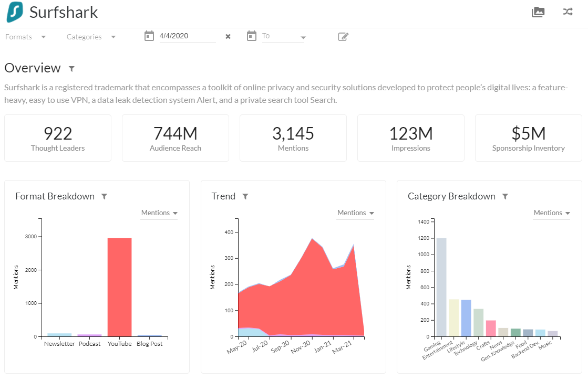The height and width of the screenshot is (391, 588).
Task: Click the Music category bar
Action: point(553,334)
